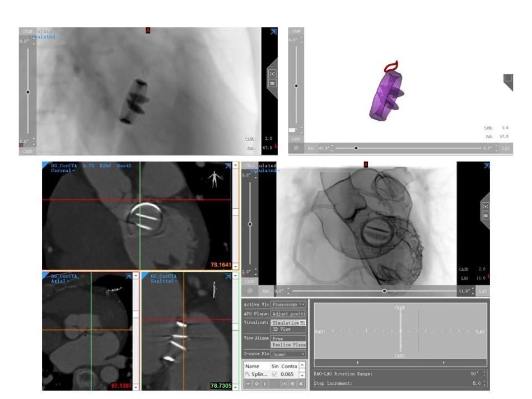The width and height of the screenshot is (532, 399).
Task: Click the Adjust position APO Plane field
Action: [288, 313]
